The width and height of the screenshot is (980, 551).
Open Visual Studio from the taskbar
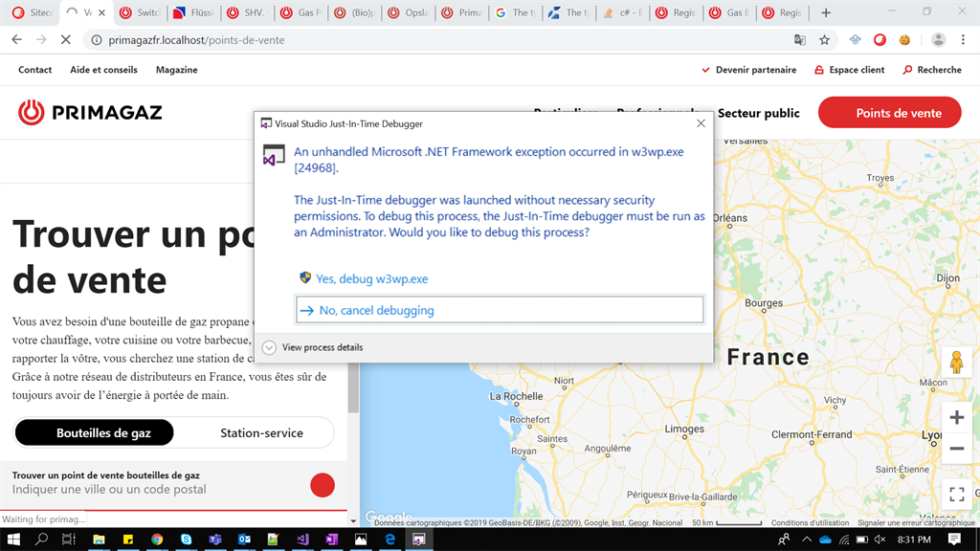click(302, 540)
